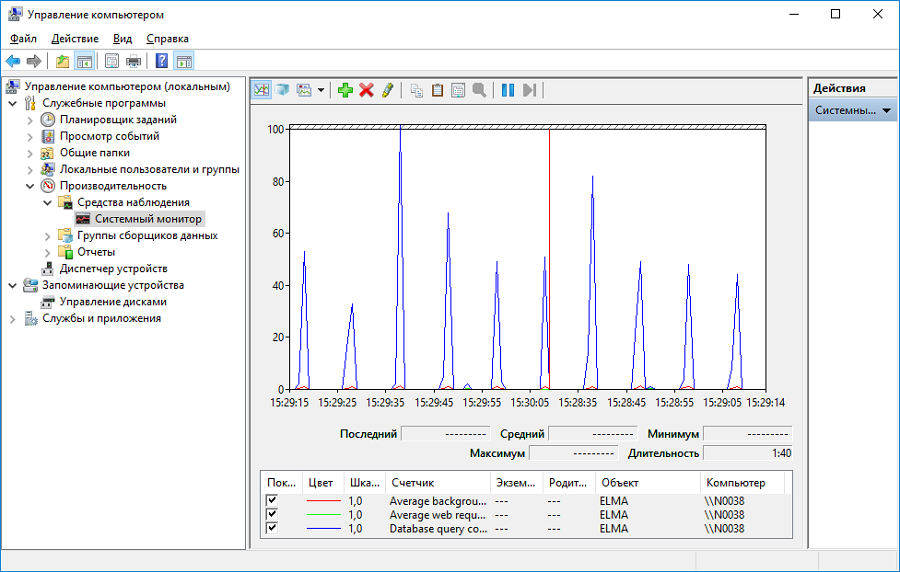Viewport: 900px width, 572px height.
Task: Click the blue Help question mark icon
Action: (x=161, y=61)
